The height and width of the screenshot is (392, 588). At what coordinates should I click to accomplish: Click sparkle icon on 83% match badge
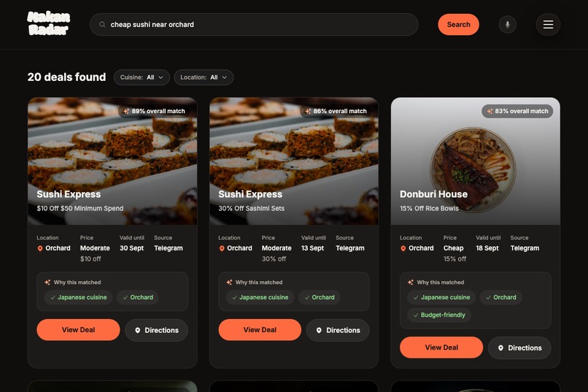tap(490, 111)
